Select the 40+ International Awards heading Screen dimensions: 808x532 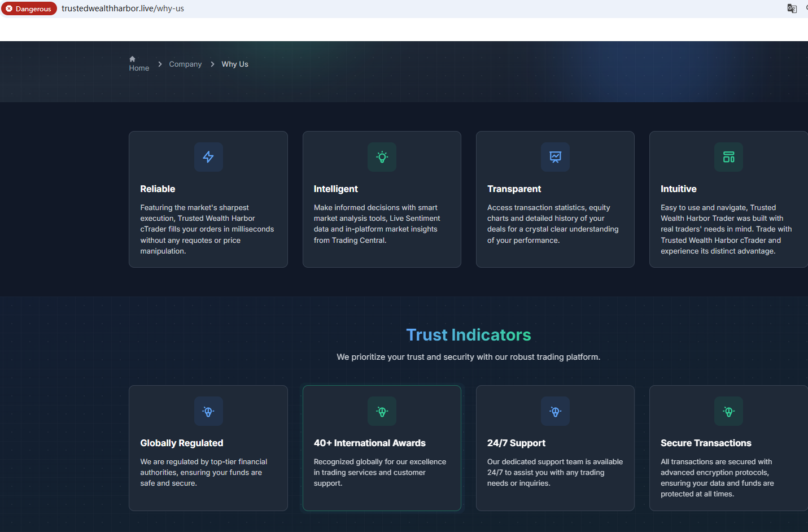point(369,443)
